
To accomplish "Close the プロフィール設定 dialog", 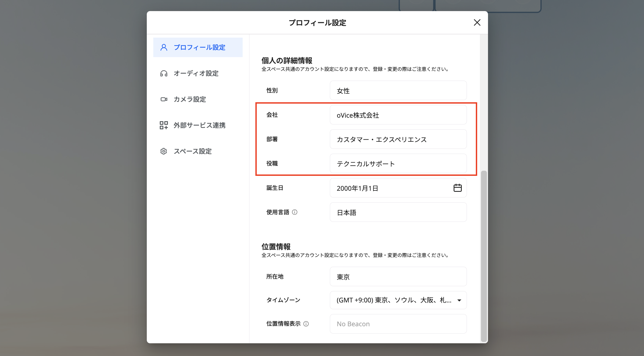I will pos(477,23).
